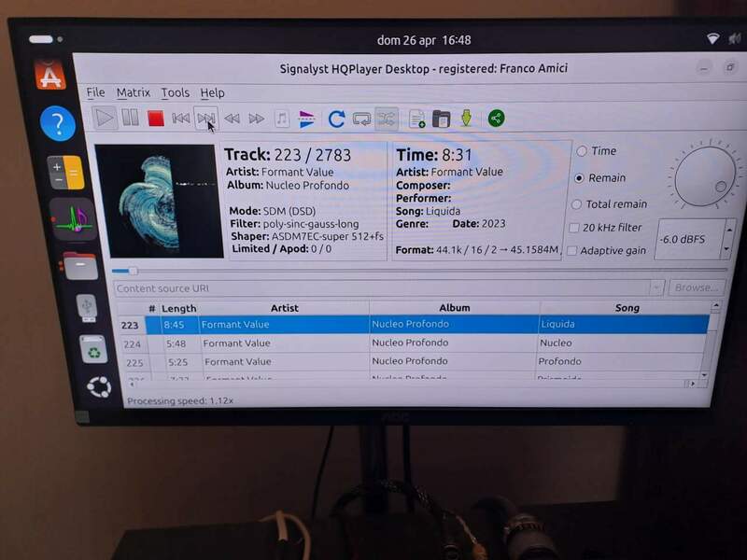The width and height of the screenshot is (747, 560).
Task: Toggle repeat mode icon
Action: 361,119
